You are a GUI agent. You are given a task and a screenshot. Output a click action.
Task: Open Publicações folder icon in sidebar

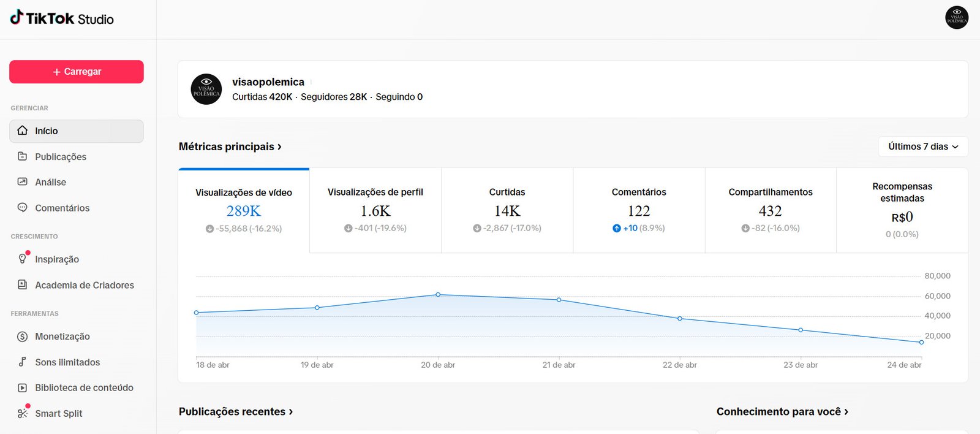click(x=23, y=156)
